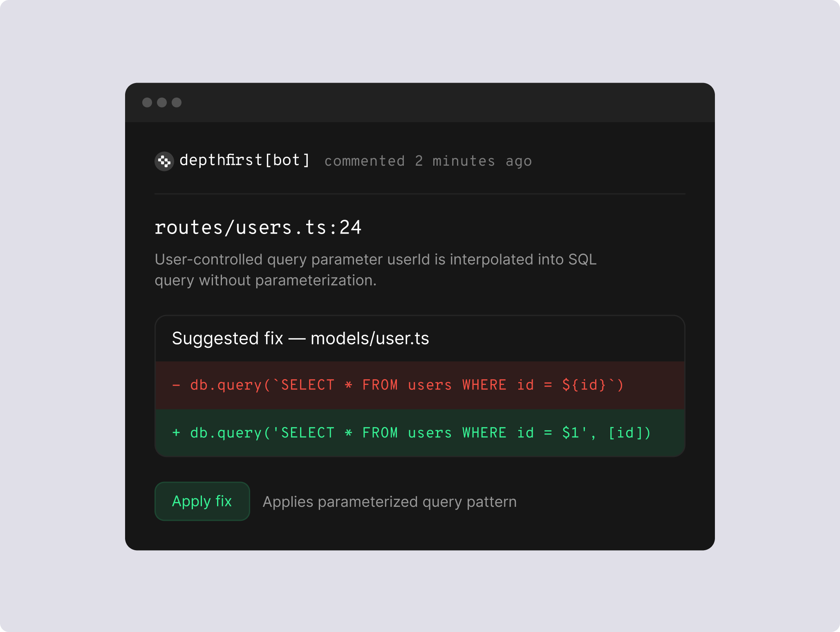Click the third window control dot
This screenshot has height=632, width=840.
click(x=177, y=103)
